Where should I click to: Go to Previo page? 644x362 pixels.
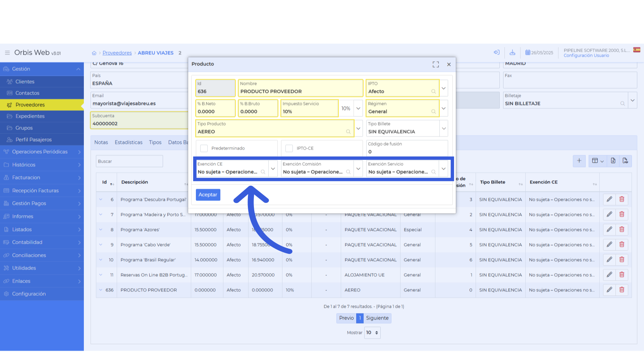(x=346, y=318)
